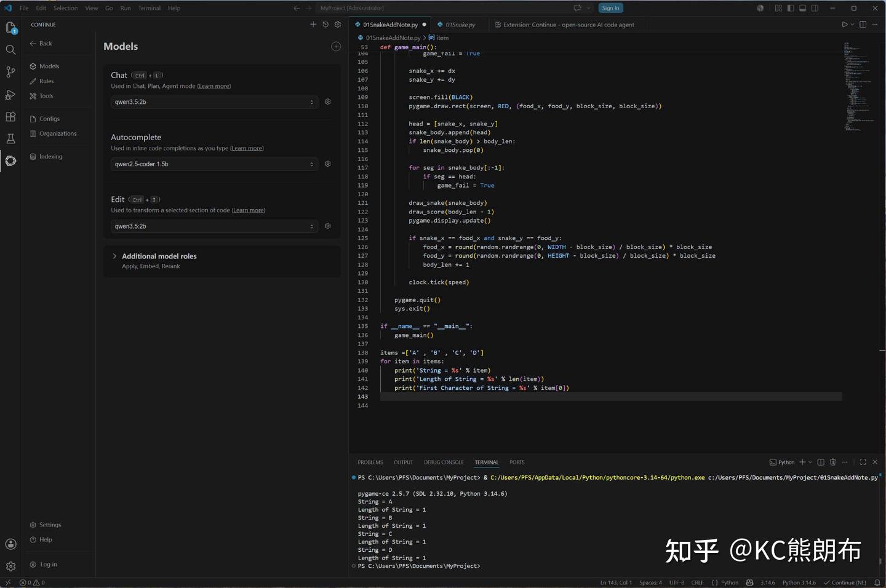Start a new Continue session with plus icon

(313, 25)
